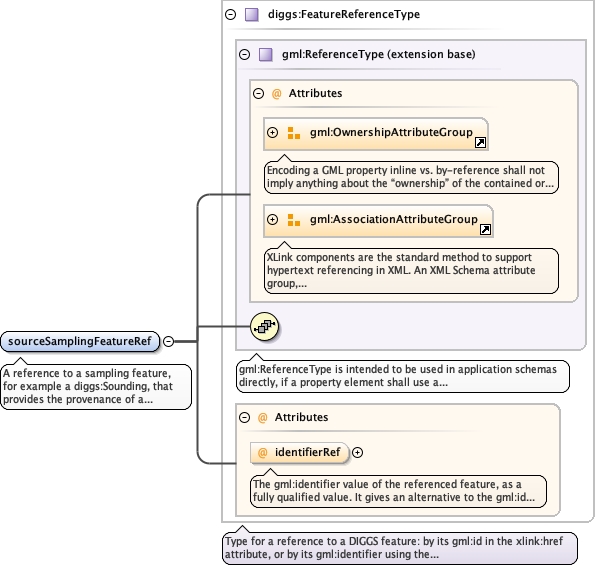Click gml:OwnershipAttributeGroup orange group icon
Screen dimensions: 596x568
click(x=293, y=133)
